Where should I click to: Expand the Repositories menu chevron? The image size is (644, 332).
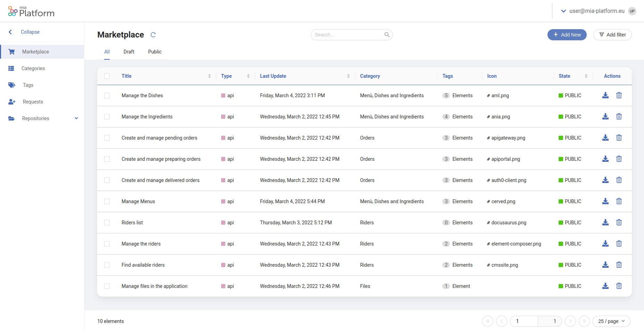pos(76,118)
